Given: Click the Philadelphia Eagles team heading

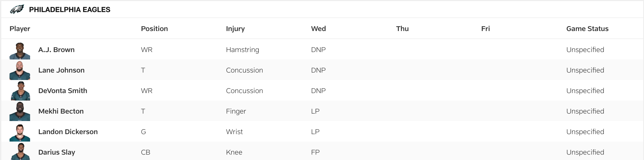Looking at the screenshot, I should 69,10.
